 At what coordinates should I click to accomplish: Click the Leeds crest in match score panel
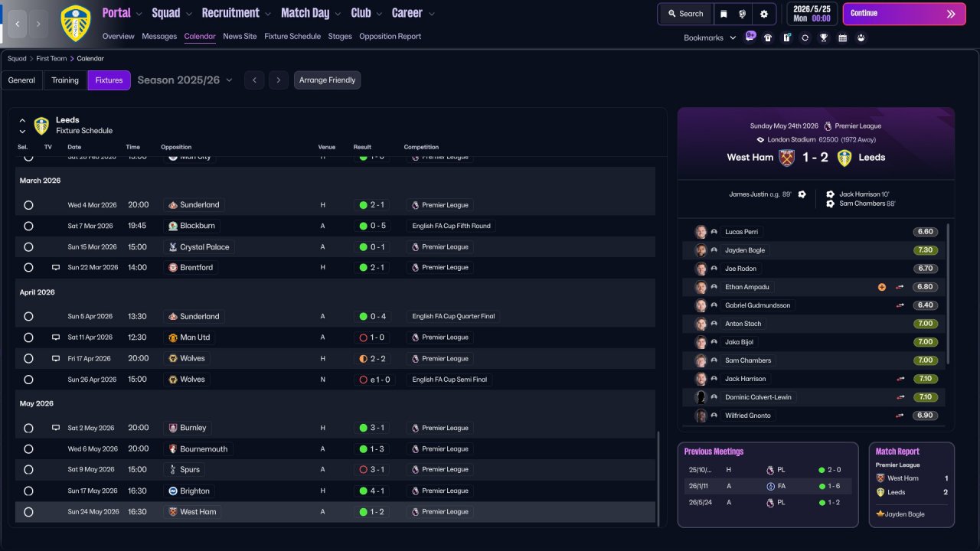tap(844, 158)
